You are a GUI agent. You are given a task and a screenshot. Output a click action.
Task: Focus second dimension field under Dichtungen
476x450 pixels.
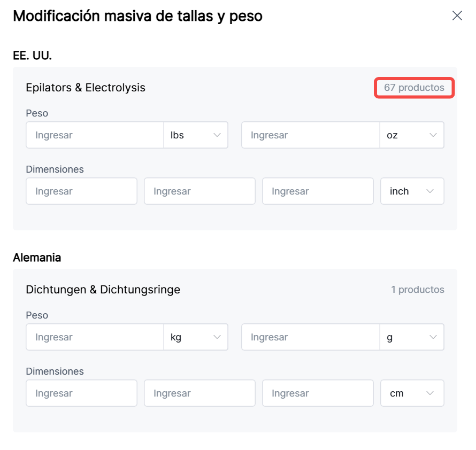[x=199, y=393]
